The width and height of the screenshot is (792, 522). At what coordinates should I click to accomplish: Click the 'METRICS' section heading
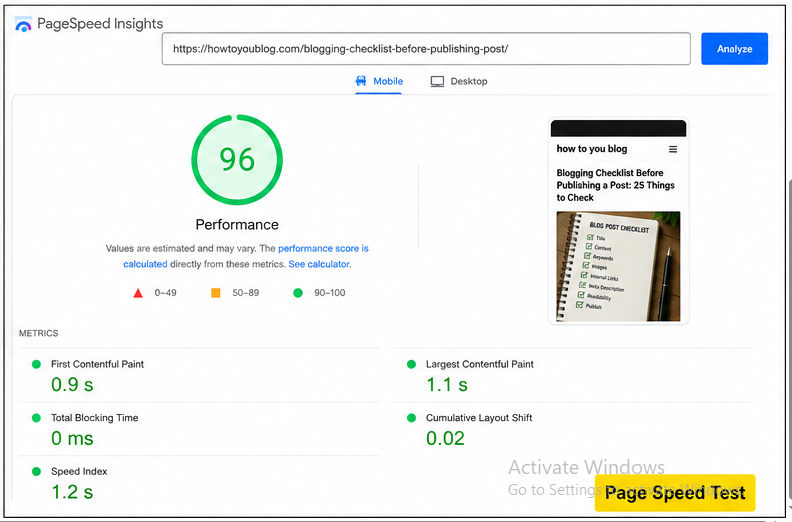coord(38,333)
